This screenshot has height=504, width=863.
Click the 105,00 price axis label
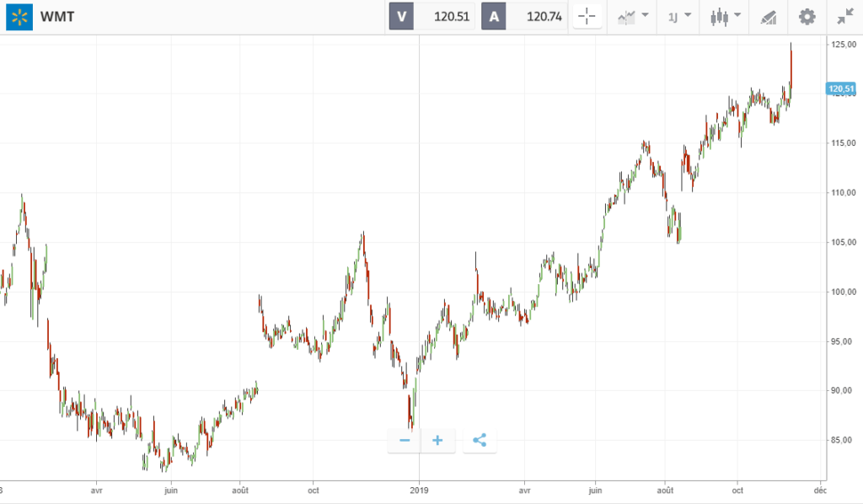(843, 242)
